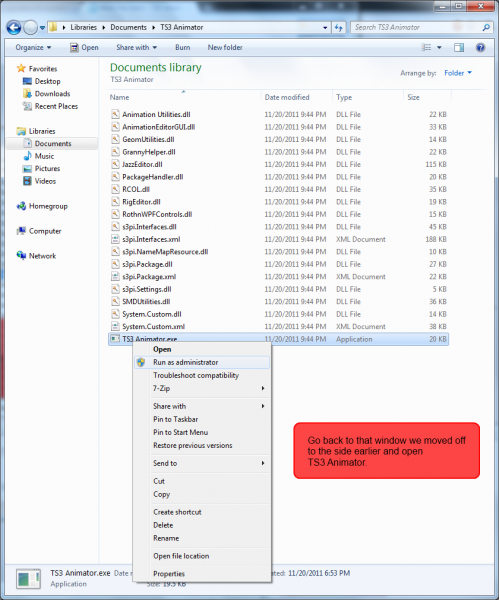This screenshot has width=499, height=600.
Task: Go back using the blue Back arrow
Action: coord(14,28)
